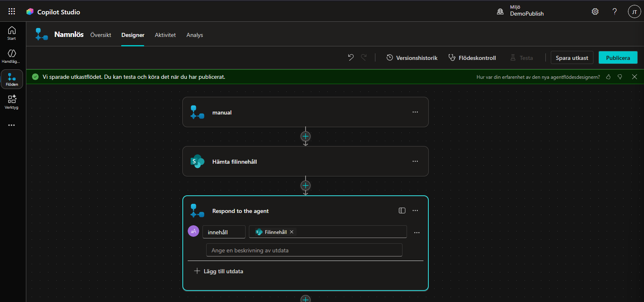644x302 pixels.
Task: Publish the flow with Publicera
Action: [618, 58]
